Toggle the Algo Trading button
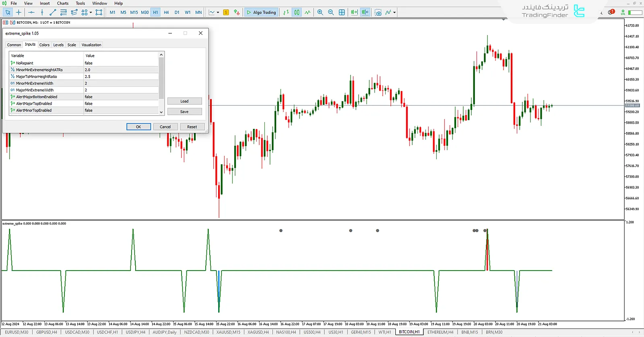 pyautogui.click(x=261, y=12)
